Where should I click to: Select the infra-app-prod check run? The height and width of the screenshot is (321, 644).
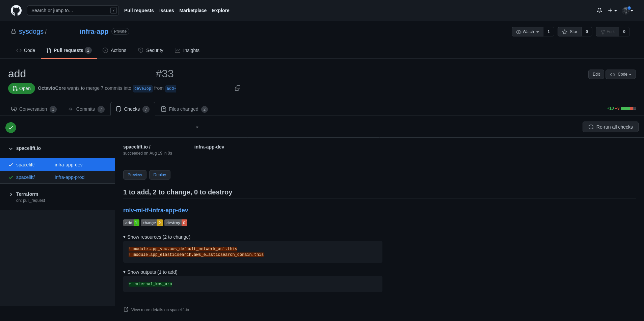(x=57, y=177)
